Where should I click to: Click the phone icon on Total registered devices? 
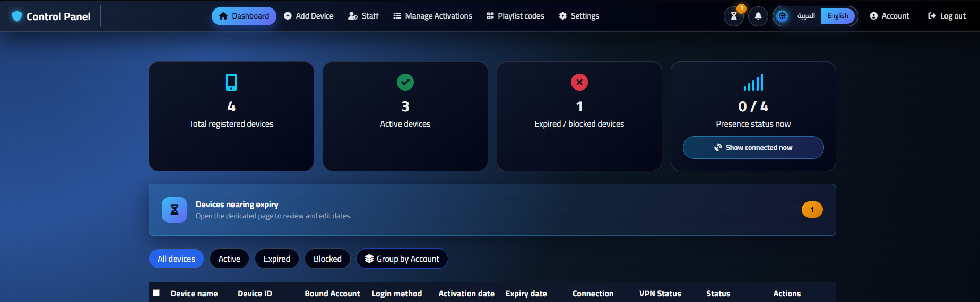(x=231, y=82)
